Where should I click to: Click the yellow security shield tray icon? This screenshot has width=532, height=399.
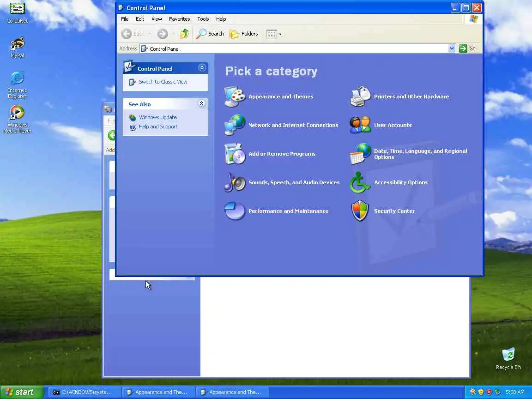481,392
